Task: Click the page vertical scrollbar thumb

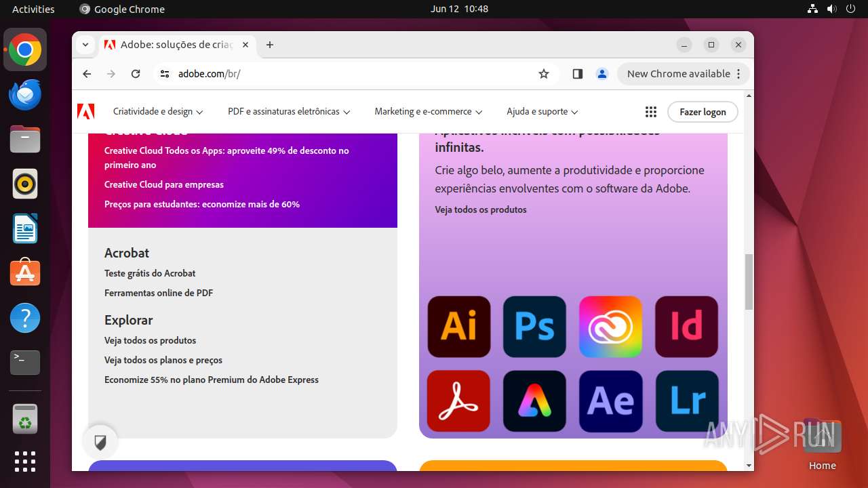Action: tap(749, 282)
